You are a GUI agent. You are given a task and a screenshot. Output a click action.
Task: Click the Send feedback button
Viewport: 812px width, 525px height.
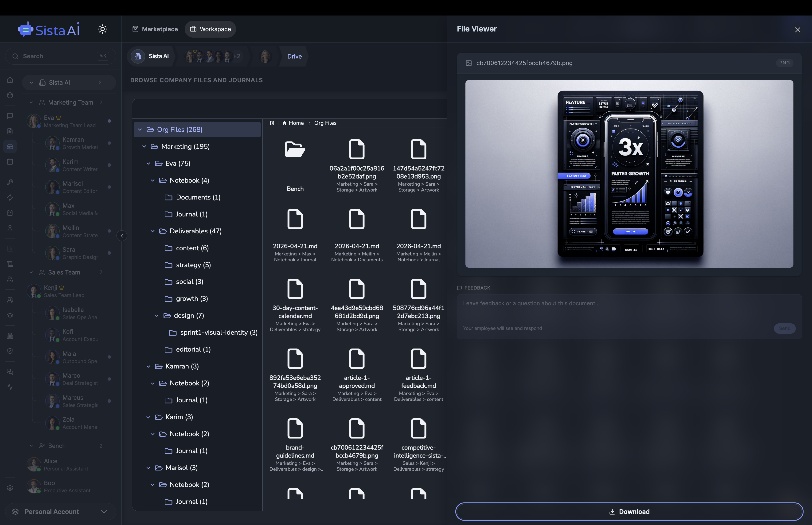(785, 328)
